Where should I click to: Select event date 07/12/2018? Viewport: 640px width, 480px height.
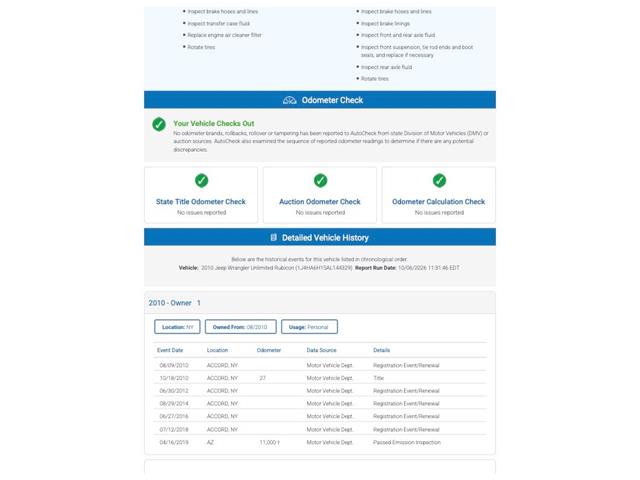[x=174, y=429]
